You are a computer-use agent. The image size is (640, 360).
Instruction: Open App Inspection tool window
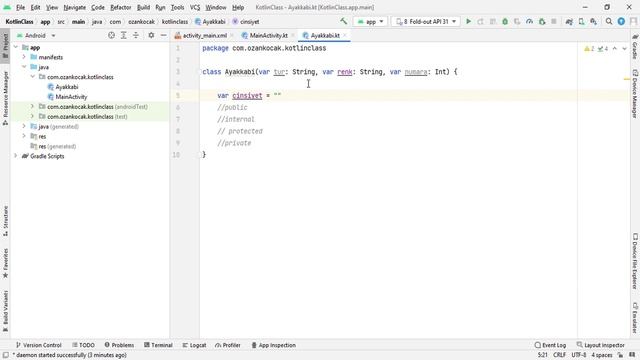[x=273, y=345]
